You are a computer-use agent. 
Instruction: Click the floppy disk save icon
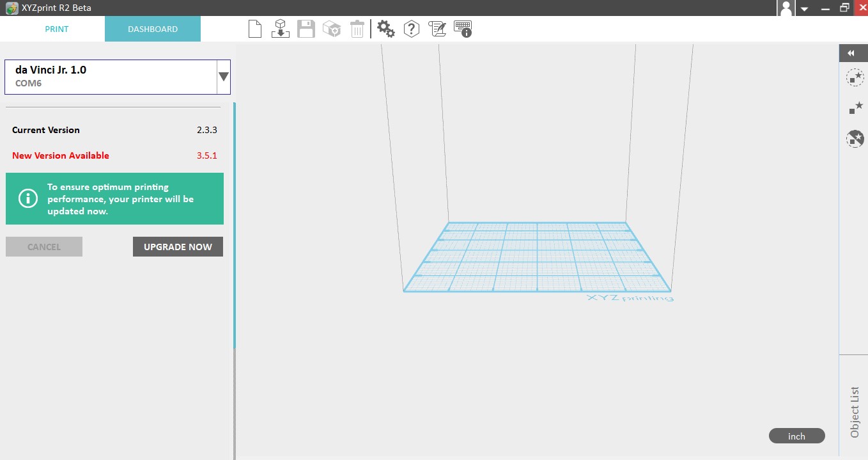click(306, 29)
